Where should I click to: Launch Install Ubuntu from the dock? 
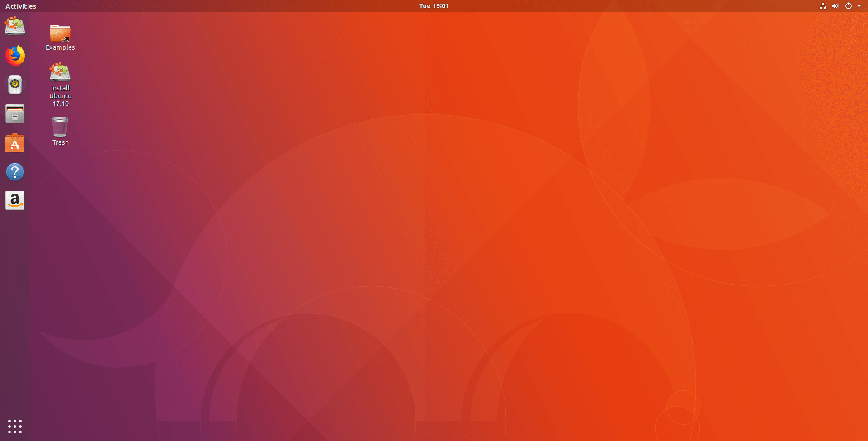point(15,26)
